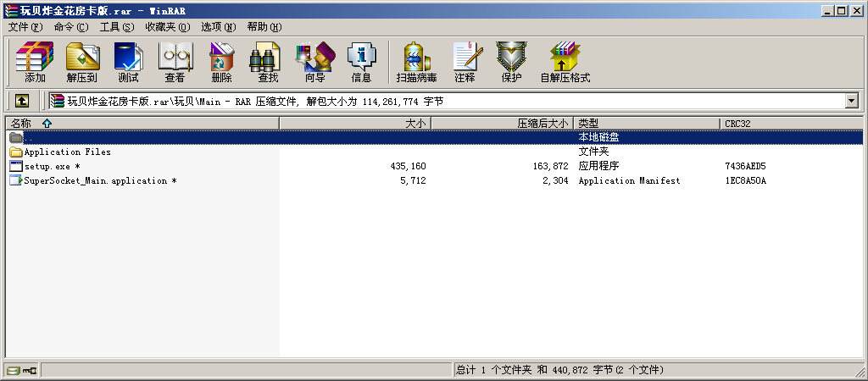This screenshot has height=381, width=868.
Task: Click the 保护 (Protect) archive icon
Action: tap(511, 62)
